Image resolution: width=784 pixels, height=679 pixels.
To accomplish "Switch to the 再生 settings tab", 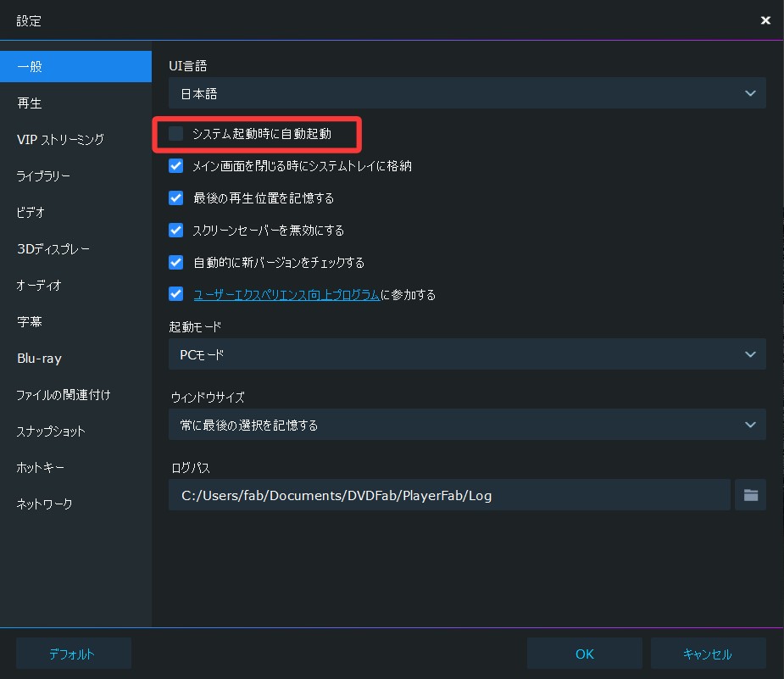I will pyautogui.click(x=30, y=103).
